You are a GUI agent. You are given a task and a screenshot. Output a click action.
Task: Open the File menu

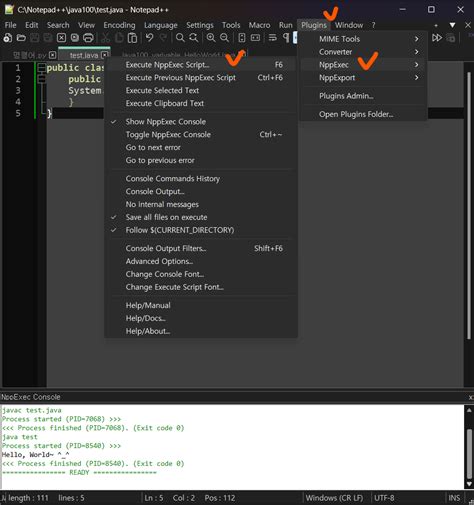pyautogui.click(x=10, y=25)
